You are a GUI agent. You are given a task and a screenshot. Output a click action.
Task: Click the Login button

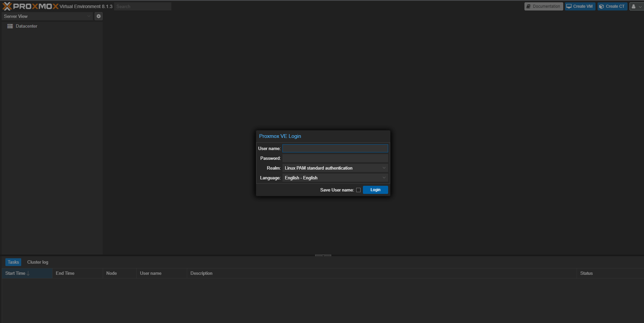(375, 190)
